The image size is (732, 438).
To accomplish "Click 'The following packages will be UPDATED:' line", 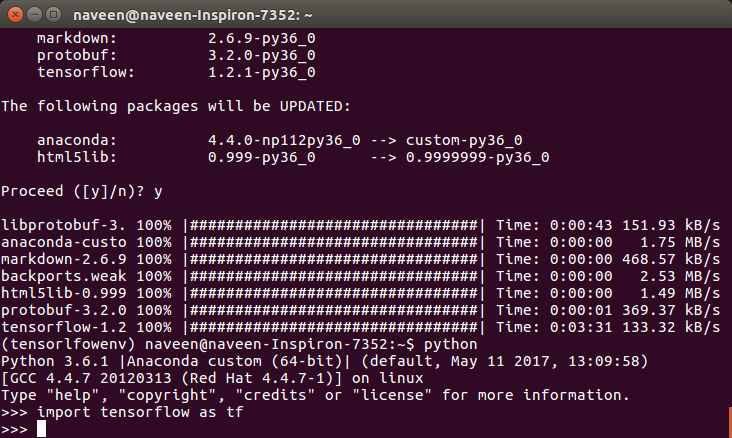I will [176, 106].
